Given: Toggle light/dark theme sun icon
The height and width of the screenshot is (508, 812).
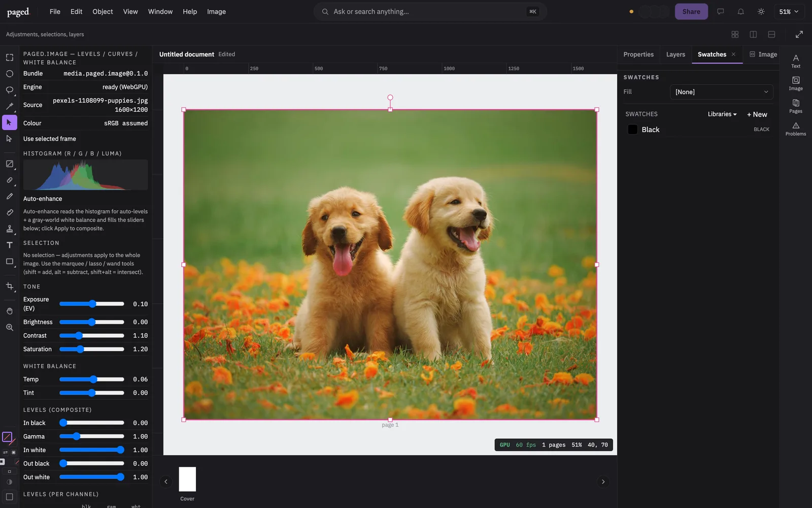Looking at the screenshot, I should [761, 12].
